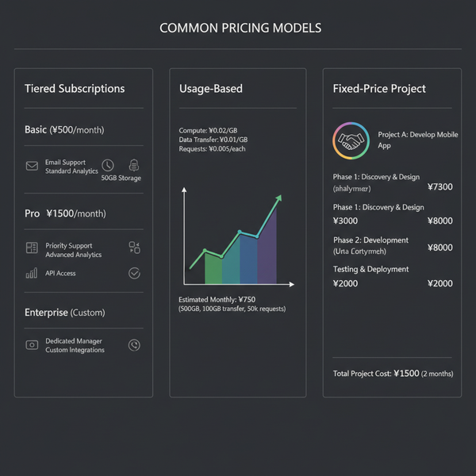476x476 pixels.
Task: Click the camera icon beside Dedicated Manager
Action: (x=32, y=345)
